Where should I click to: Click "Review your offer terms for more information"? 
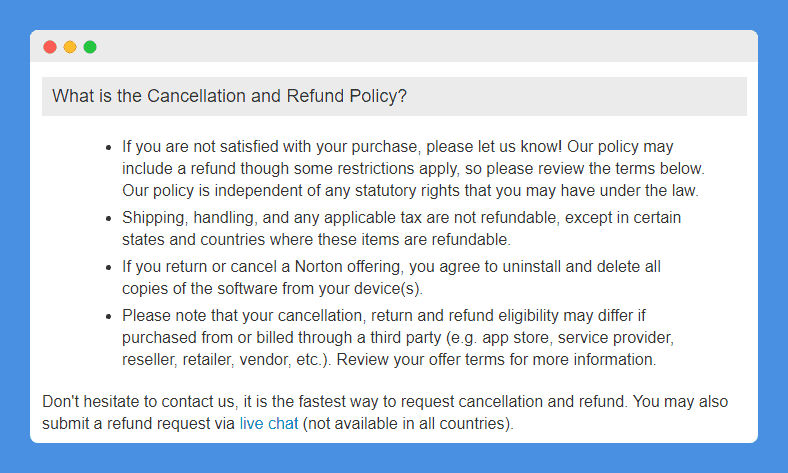tap(496, 359)
